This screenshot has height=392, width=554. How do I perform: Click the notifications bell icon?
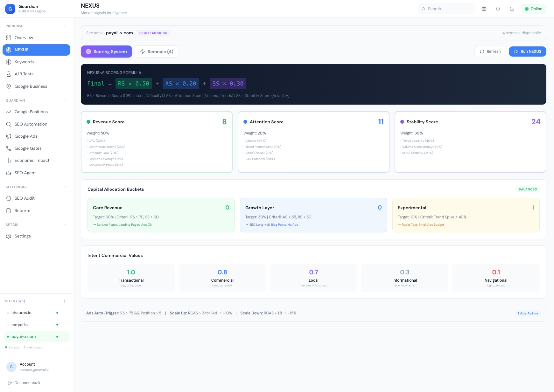[x=498, y=9]
